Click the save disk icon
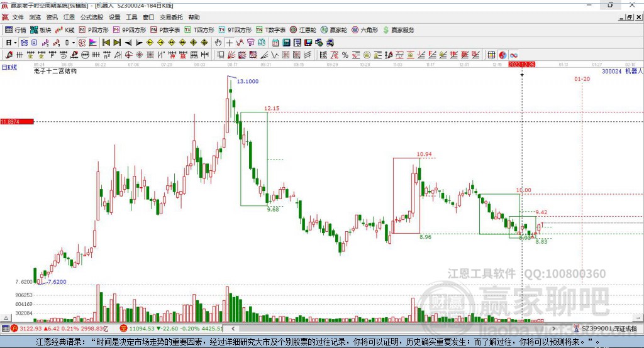 308,43
